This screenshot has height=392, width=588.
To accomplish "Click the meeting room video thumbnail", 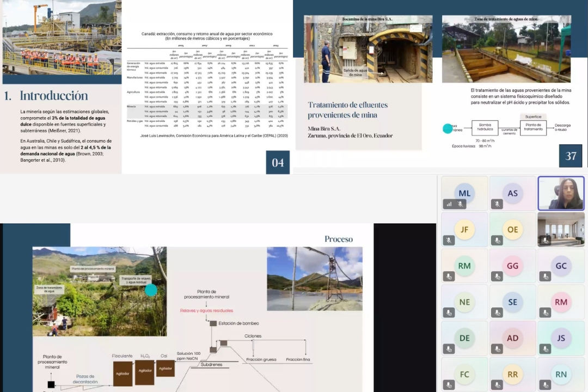I will tap(561, 229).
